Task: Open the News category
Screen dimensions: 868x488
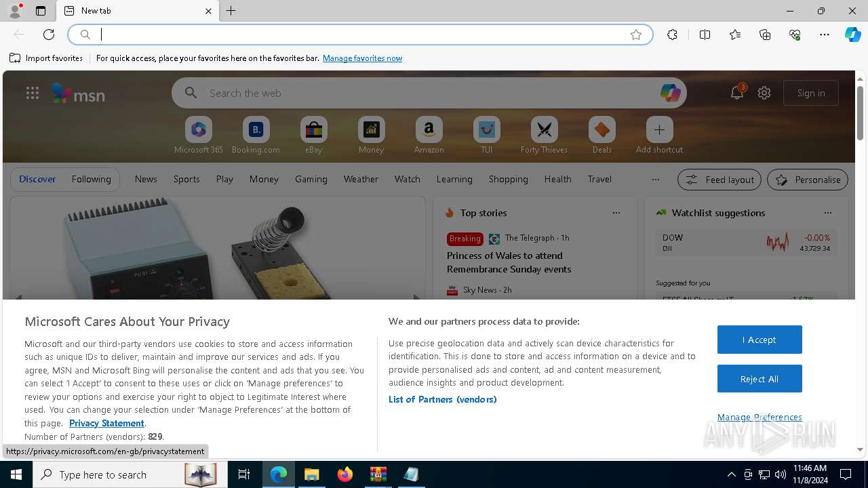Action: 146,179
